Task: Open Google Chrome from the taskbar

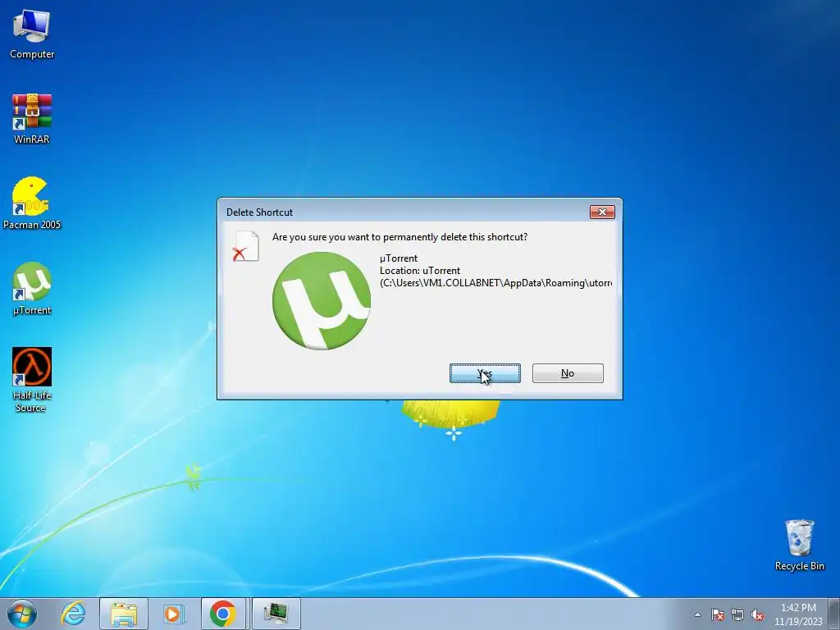Action: tap(223, 614)
